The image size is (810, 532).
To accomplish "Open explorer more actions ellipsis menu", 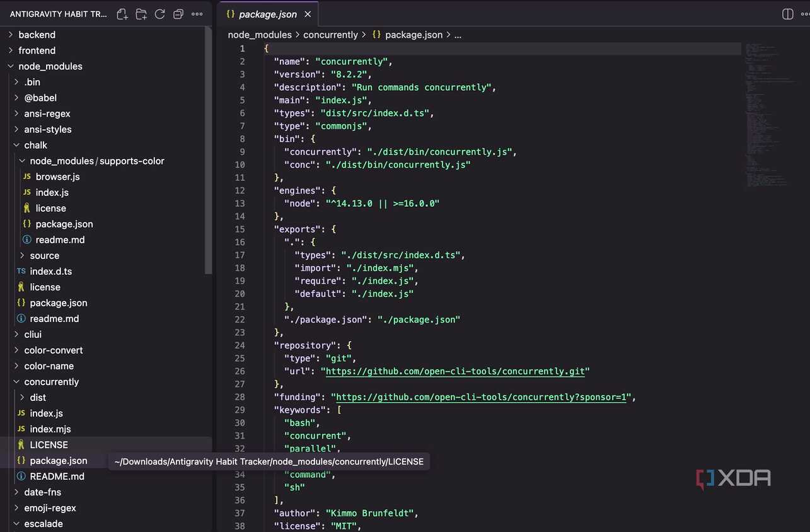I will tap(197, 14).
